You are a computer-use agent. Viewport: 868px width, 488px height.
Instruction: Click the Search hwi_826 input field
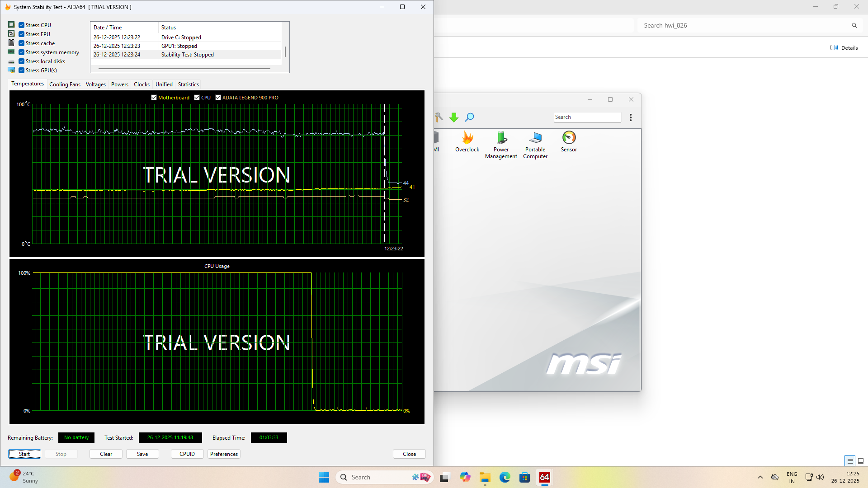click(x=741, y=25)
